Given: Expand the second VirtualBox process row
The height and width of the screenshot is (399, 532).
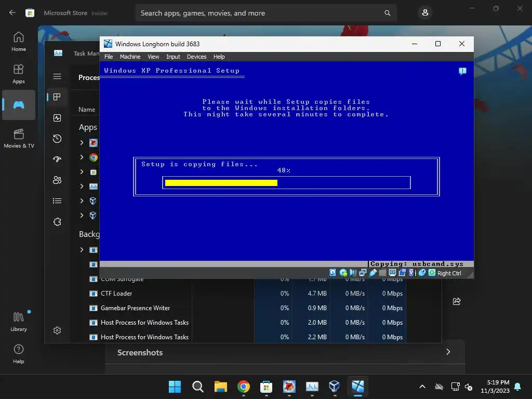Looking at the screenshot, I should pos(82,215).
